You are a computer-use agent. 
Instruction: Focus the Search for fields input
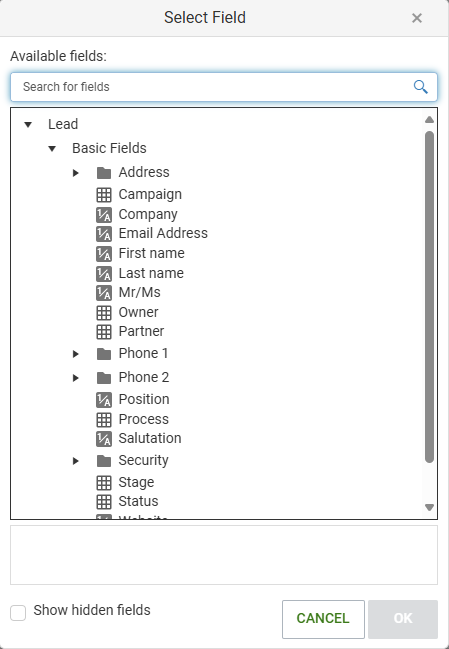click(224, 87)
